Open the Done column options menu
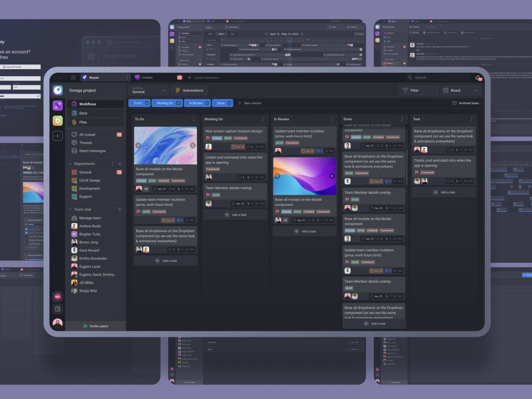 402,119
